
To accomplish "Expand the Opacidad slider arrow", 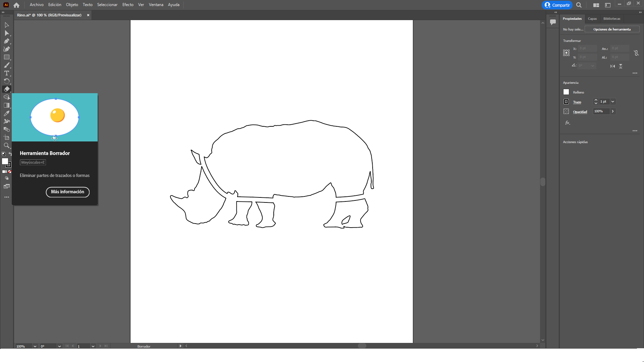I will [613, 111].
